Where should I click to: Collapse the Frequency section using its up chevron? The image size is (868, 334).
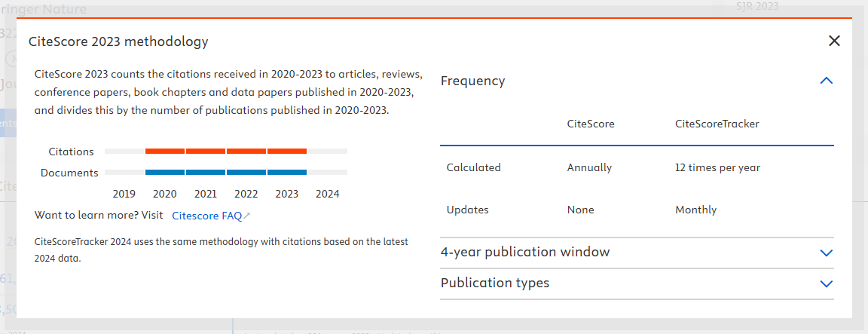[x=826, y=81]
